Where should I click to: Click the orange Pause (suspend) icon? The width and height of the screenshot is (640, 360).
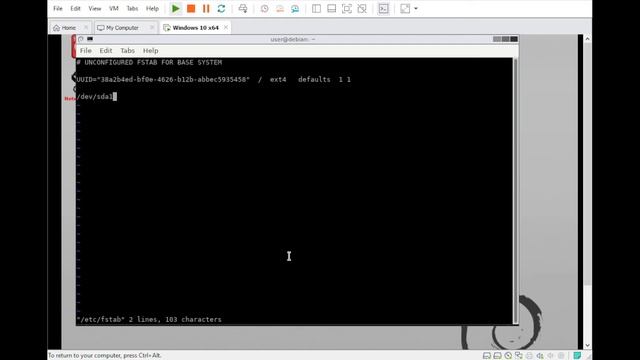(x=206, y=9)
